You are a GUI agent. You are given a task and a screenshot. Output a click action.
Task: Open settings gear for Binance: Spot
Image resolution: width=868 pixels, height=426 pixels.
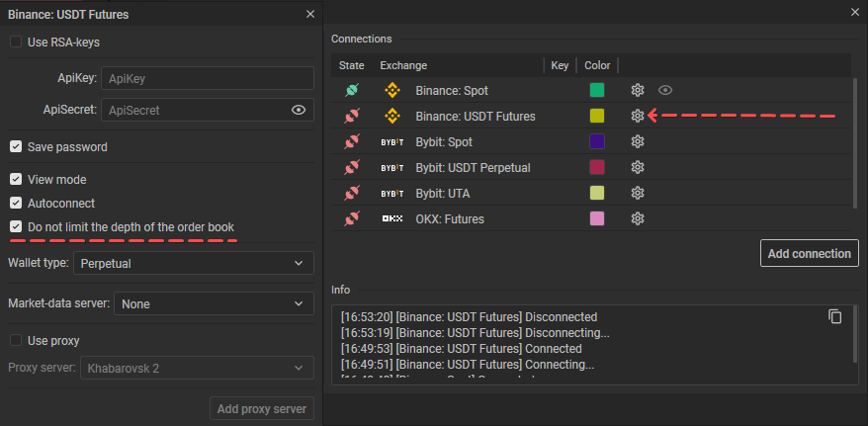click(x=638, y=90)
